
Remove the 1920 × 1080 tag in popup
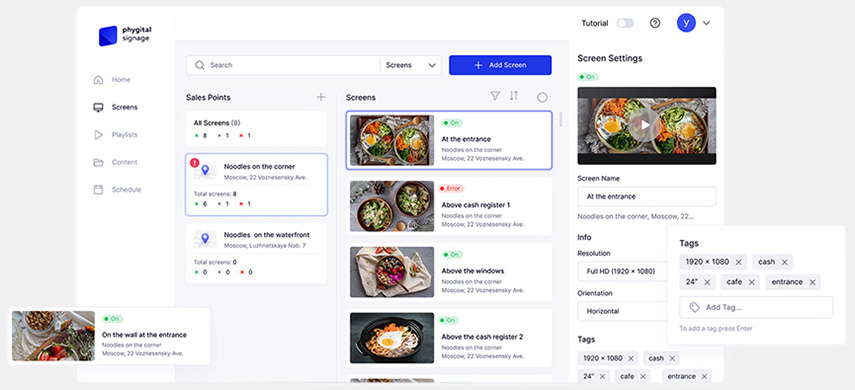click(x=738, y=262)
